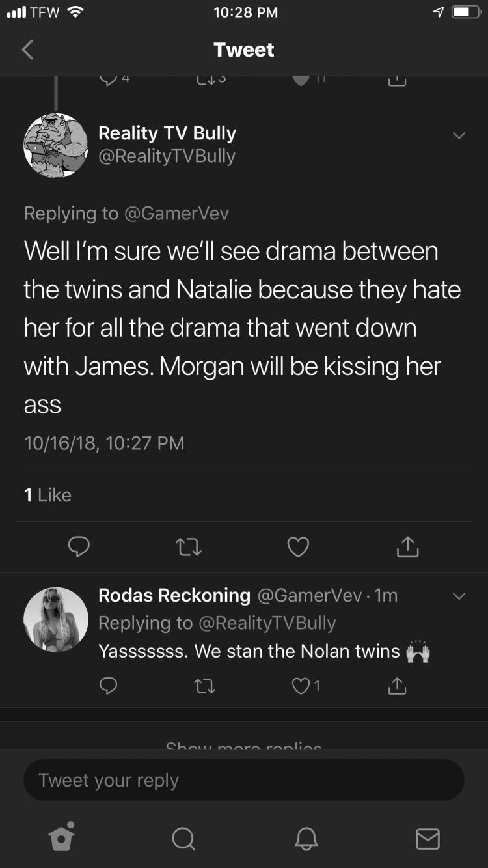This screenshot has width=488, height=868.
Task: Share the main tweet via share icon
Action: (407, 547)
